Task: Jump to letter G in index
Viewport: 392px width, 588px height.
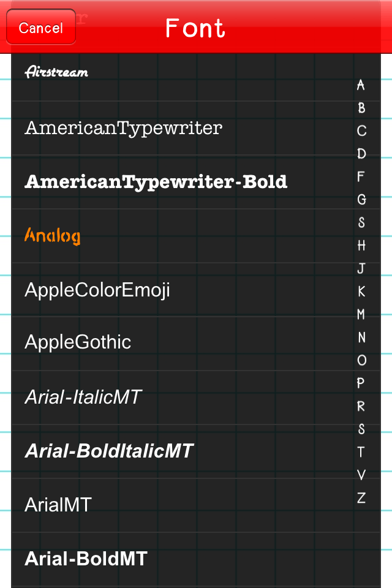Action: [361, 200]
